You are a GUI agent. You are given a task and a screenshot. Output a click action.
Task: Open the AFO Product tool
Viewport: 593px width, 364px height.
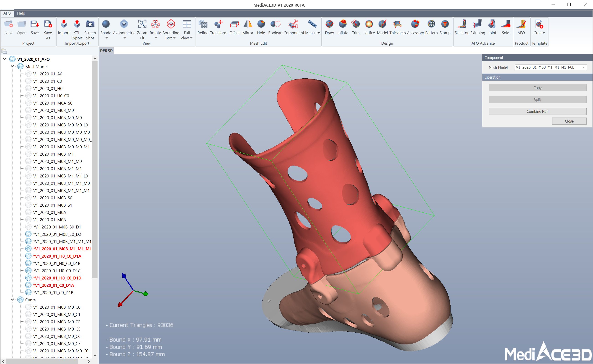521,27
